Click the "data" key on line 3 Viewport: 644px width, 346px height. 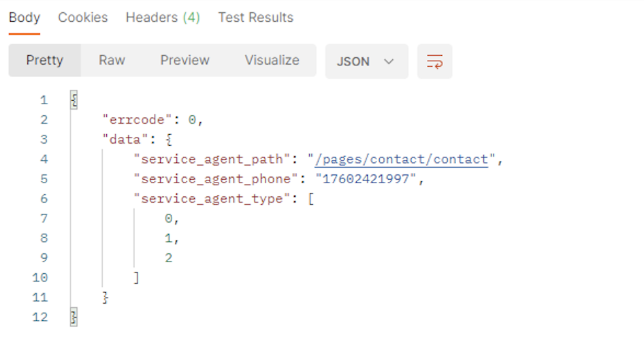(x=125, y=140)
